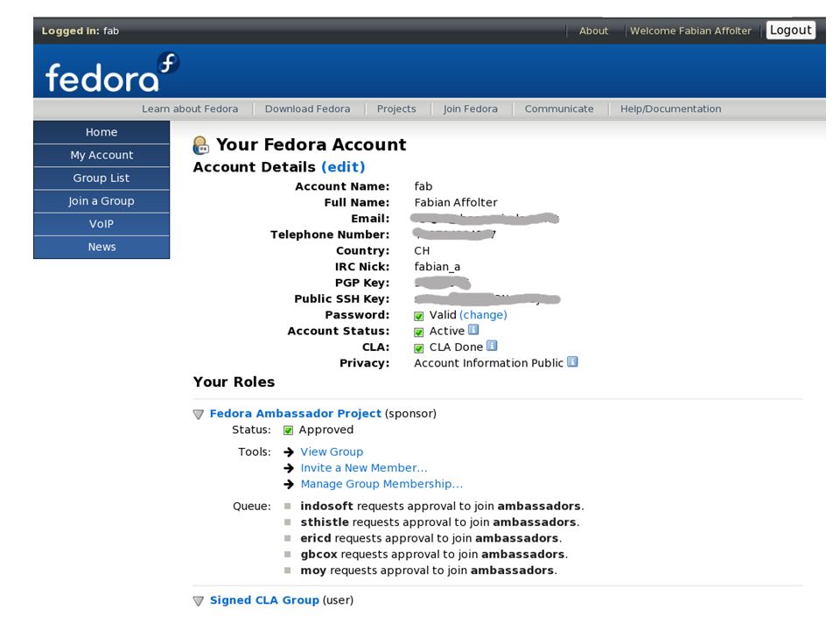The image size is (840, 630).
Task: Click the Logout button
Action: [x=791, y=30]
